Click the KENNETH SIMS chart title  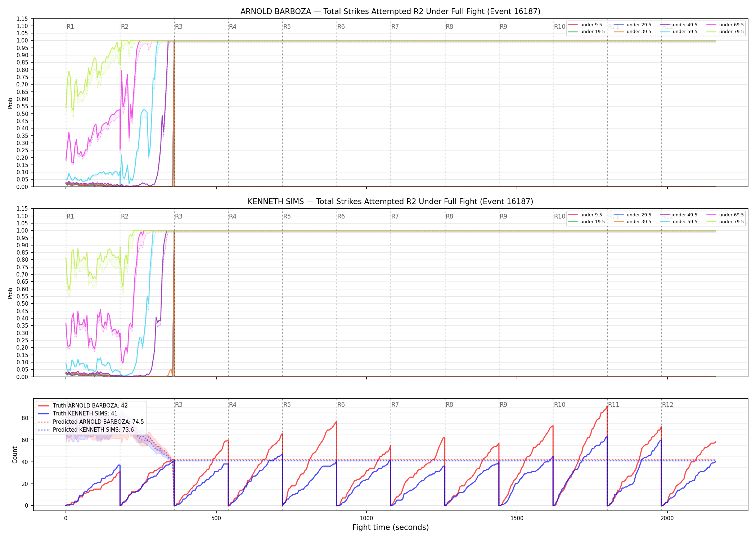click(x=390, y=202)
